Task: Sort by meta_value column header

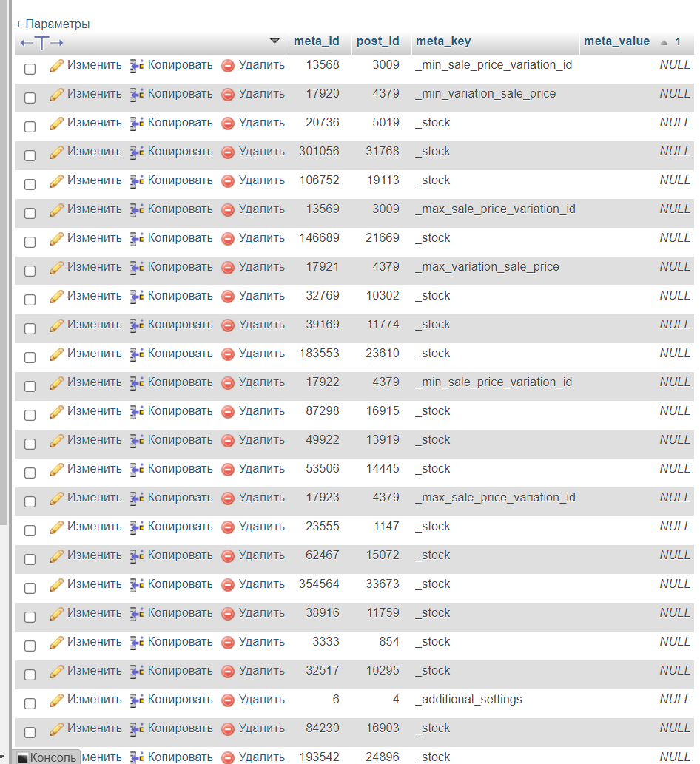Action: (616, 41)
